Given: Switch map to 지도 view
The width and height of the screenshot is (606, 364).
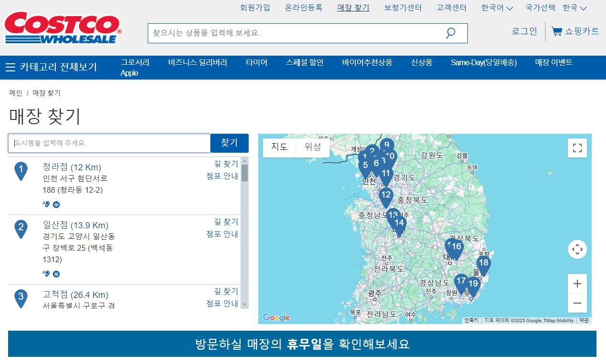Looking at the screenshot, I should click(x=280, y=147).
